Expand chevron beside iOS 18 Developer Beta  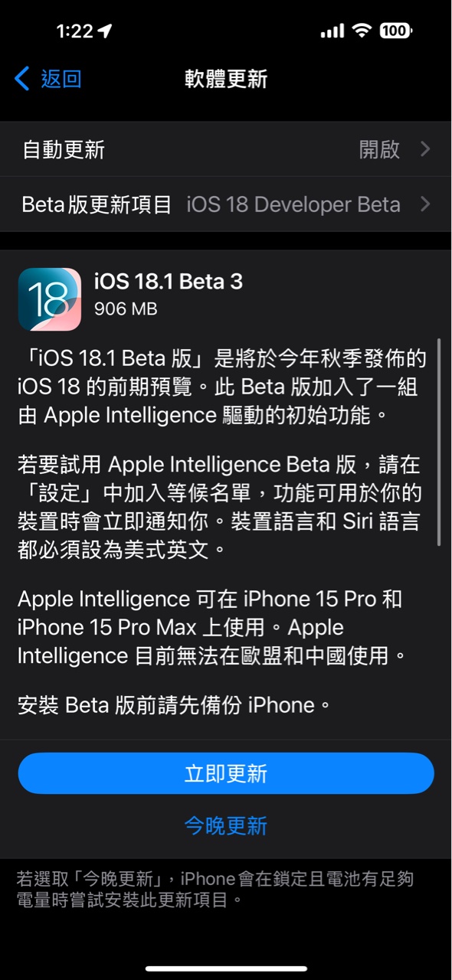coord(425,204)
